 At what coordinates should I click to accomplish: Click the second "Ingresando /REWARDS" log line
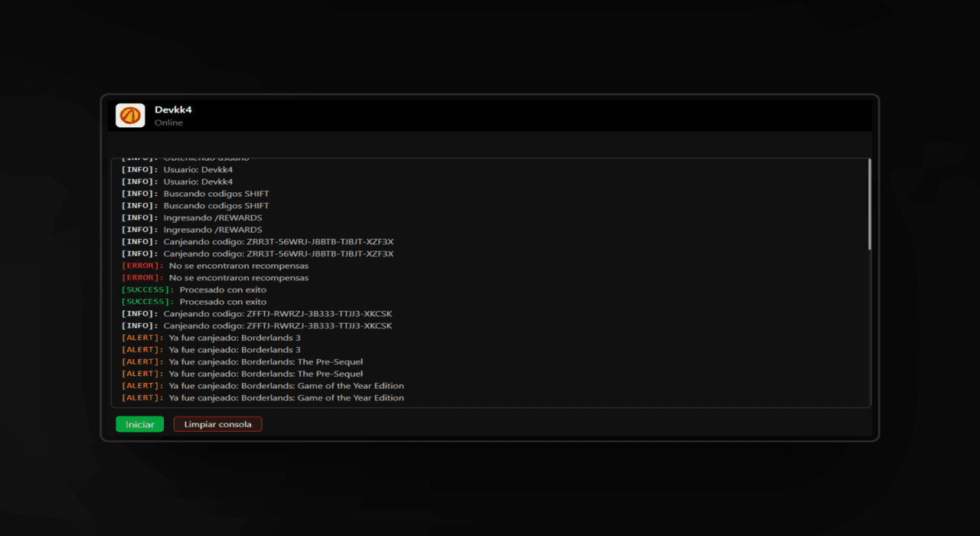point(191,230)
